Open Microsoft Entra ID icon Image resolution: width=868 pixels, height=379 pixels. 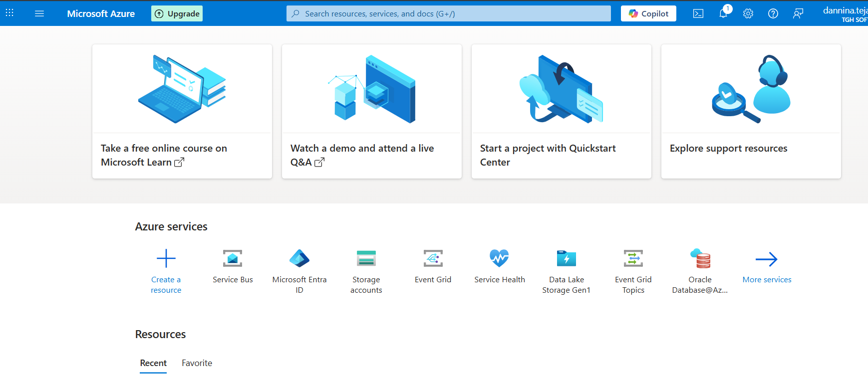tap(299, 258)
